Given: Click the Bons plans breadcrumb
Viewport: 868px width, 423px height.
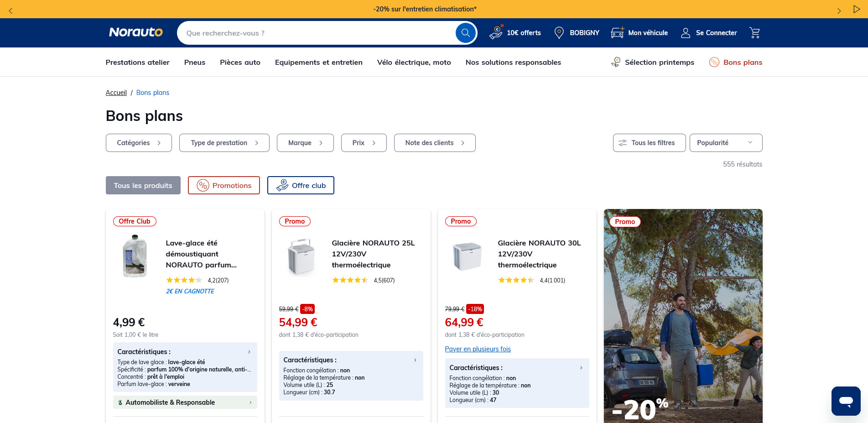Looking at the screenshot, I should 153,93.
